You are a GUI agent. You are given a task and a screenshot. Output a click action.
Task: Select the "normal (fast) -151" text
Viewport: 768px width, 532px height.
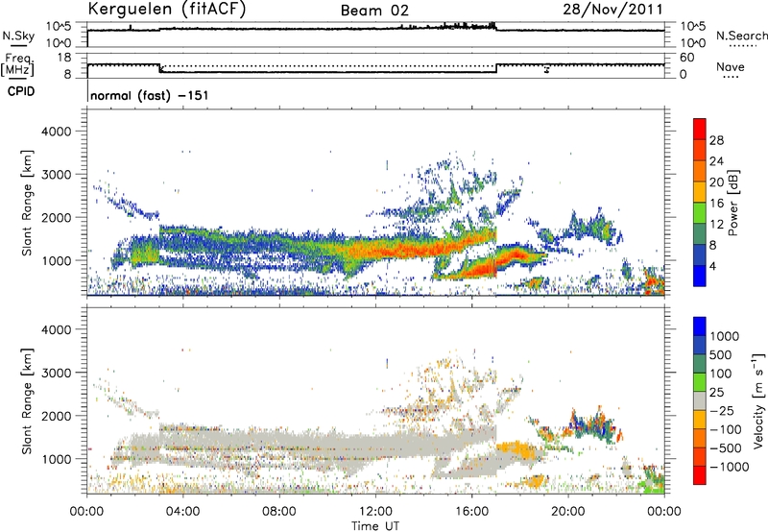click(x=150, y=95)
